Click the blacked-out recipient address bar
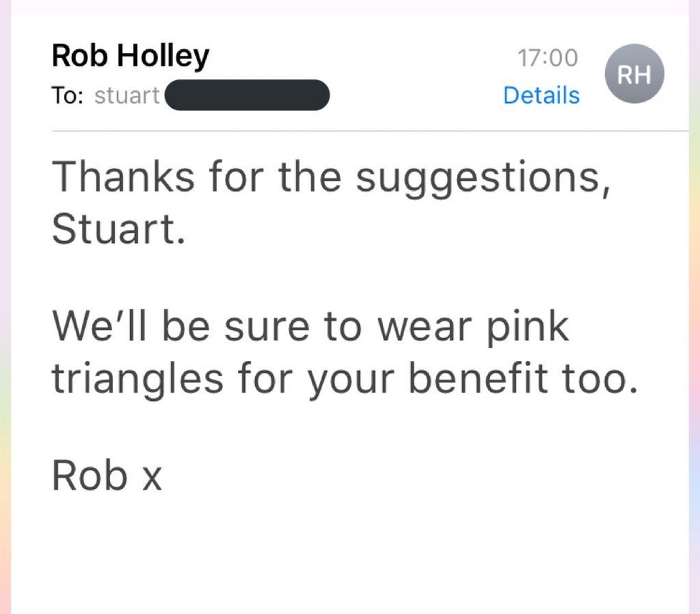The height and width of the screenshot is (614, 700). [x=247, y=96]
